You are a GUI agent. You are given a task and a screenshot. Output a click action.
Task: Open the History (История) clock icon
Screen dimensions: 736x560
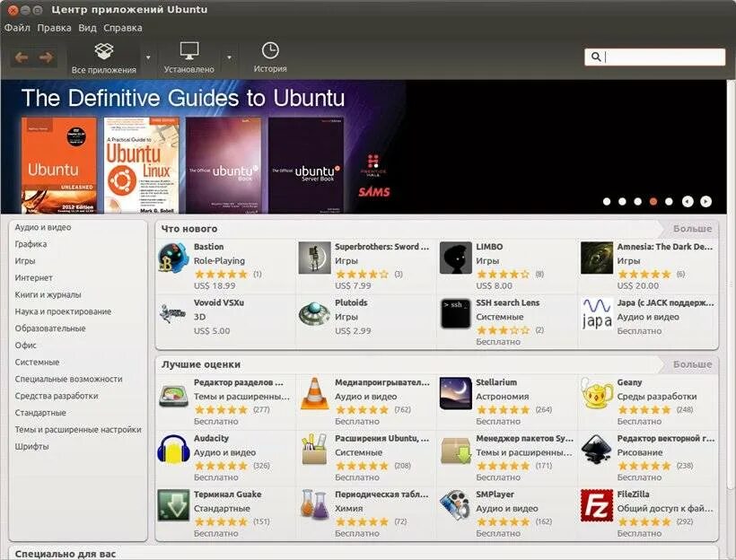tap(270, 50)
